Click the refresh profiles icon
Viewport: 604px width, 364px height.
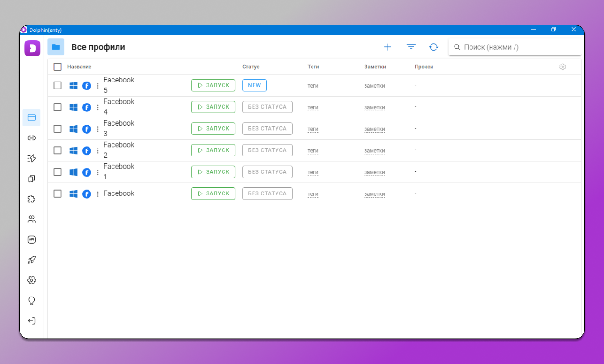434,47
